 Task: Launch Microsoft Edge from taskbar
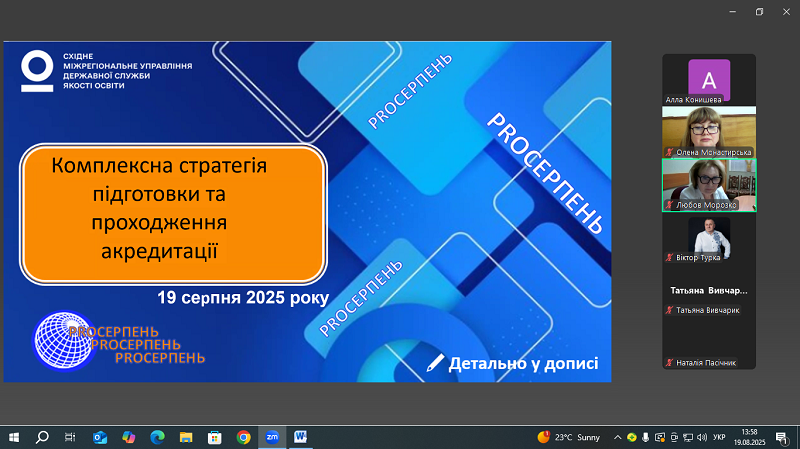coord(157,437)
